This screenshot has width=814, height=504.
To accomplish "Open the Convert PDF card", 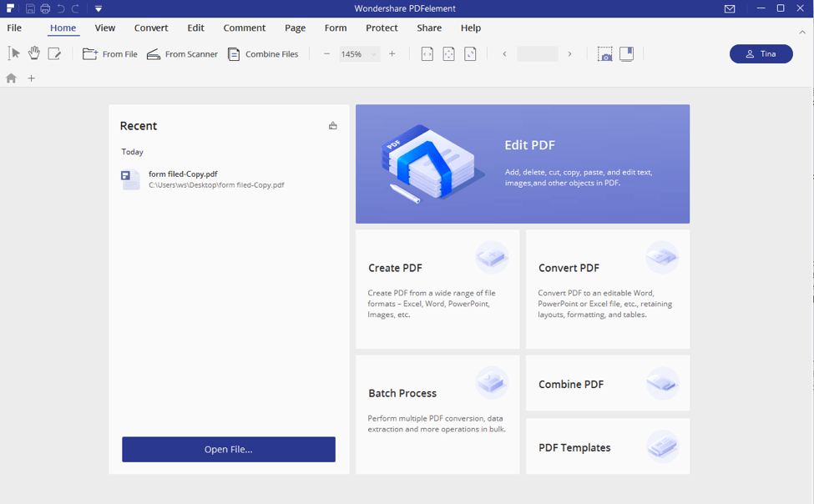I will (608, 289).
